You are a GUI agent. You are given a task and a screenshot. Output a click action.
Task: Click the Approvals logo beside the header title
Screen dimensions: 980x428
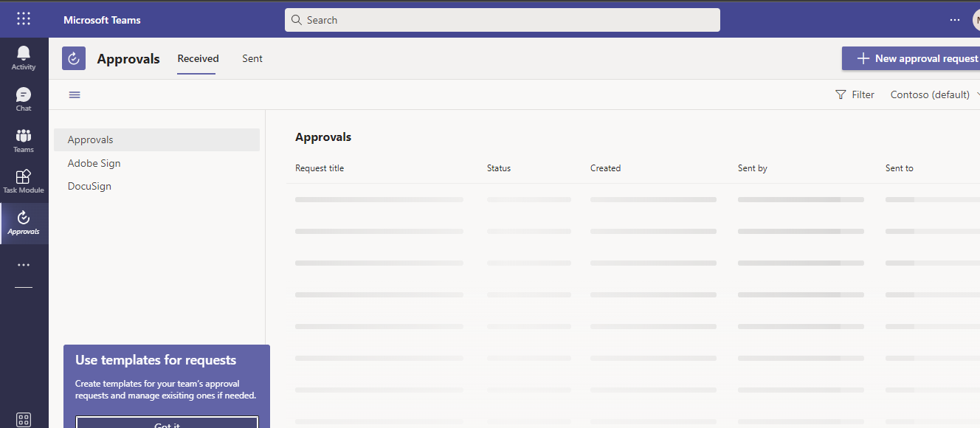tap(74, 58)
